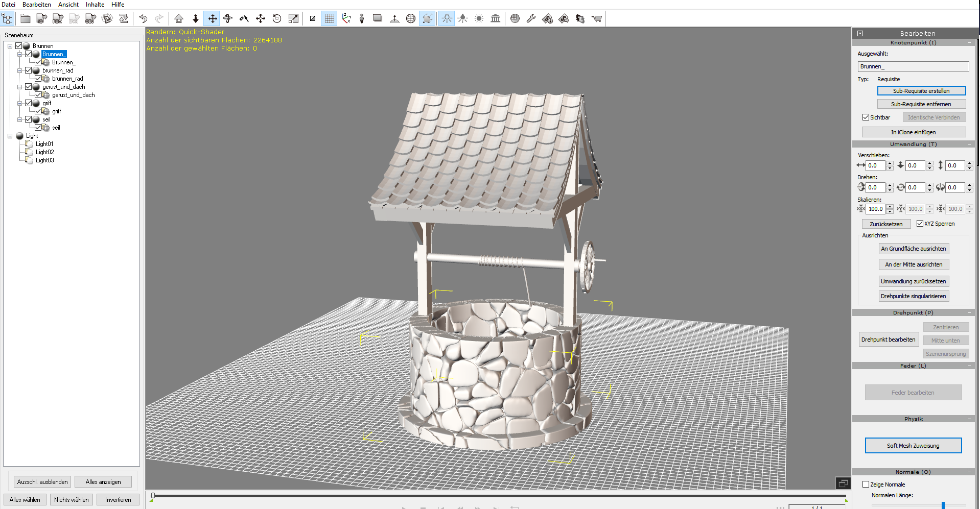Toggle checkbox for selected Brunnen_ node

(x=29, y=54)
